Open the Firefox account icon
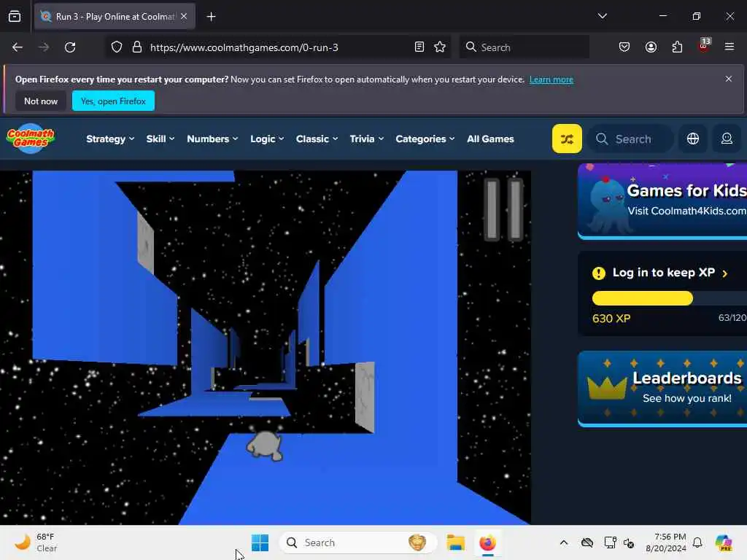The height and width of the screenshot is (560, 747). (x=651, y=47)
